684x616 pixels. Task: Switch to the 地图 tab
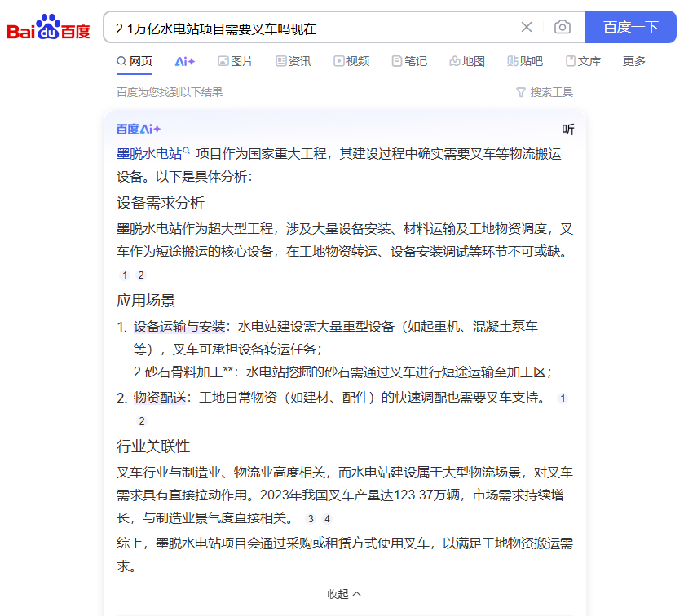[x=467, y=61]
